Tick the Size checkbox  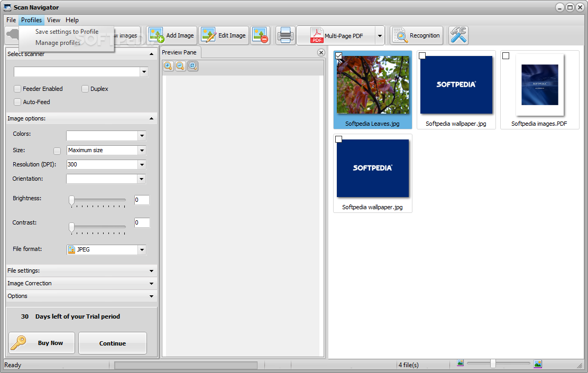pyautogui.click(x=57, y=151)
